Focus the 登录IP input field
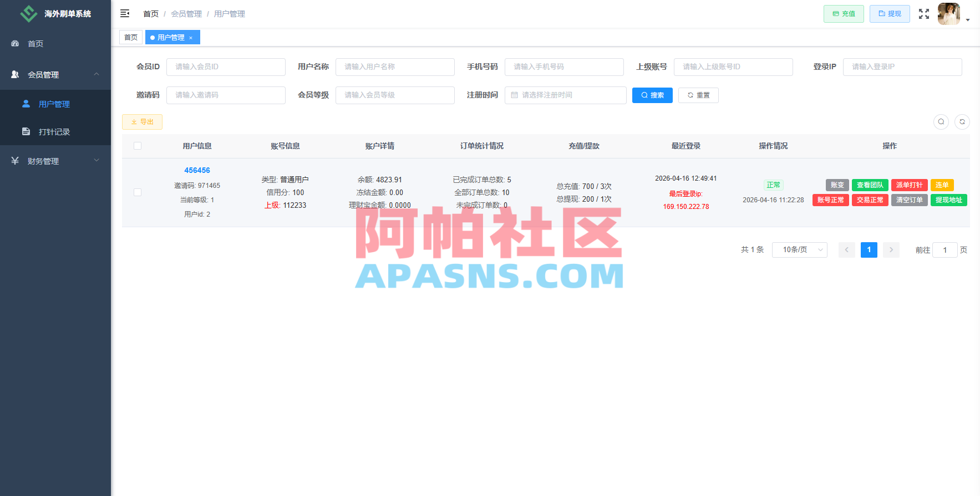Image resolution: width=980 pixels, height=496 pixels. 902,67
